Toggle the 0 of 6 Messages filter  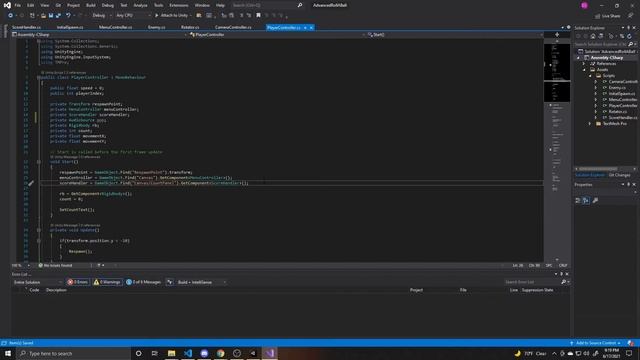[144, 282]
